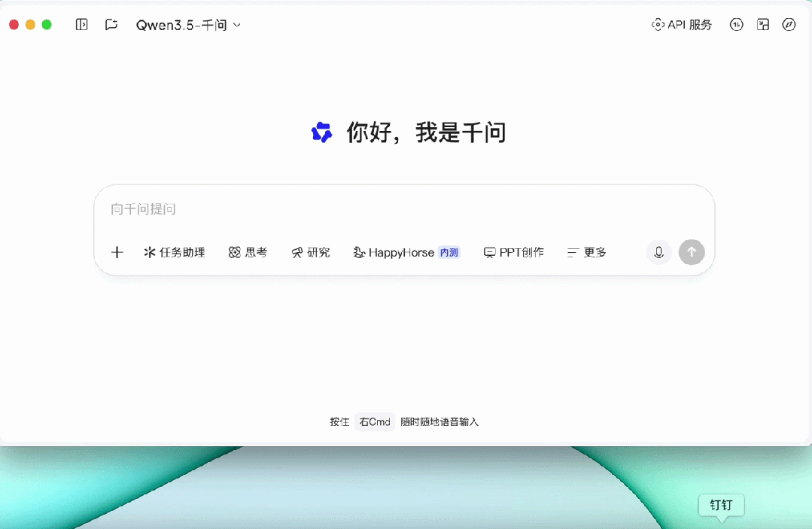Click the 按住 hint text
812x529 pixels.
[339, 422]
